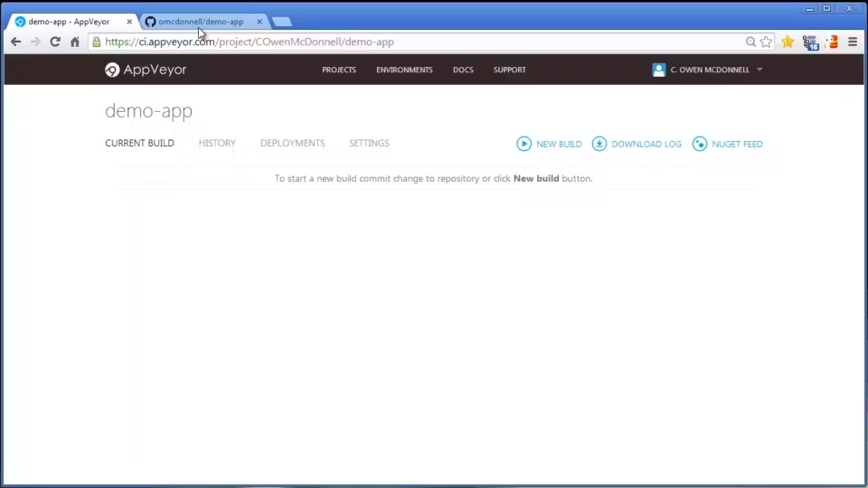868x488 pixels.
Task: Reload the page with refresh icon
Action: pos(55,42)
